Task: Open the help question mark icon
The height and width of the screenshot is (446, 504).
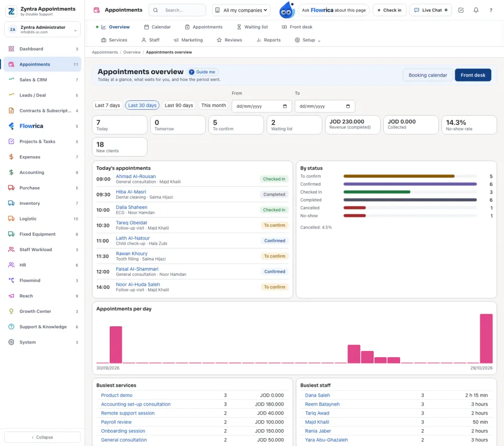Action: tap(491, 11)
